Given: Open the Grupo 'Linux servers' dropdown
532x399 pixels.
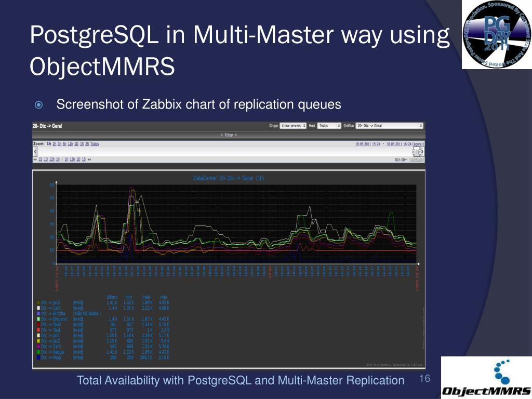Looking at the screenshot, I should click(293, 126).
